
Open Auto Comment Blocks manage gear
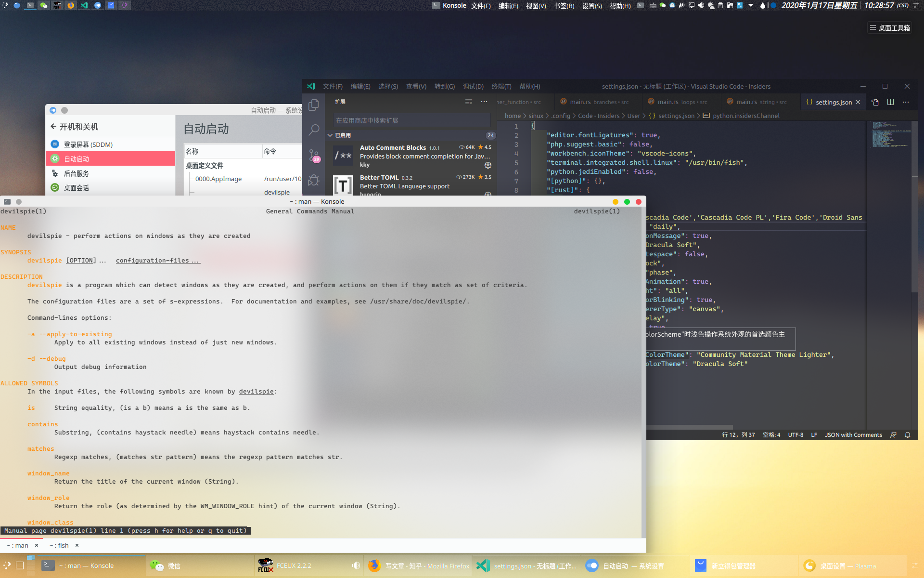[488, 165]
